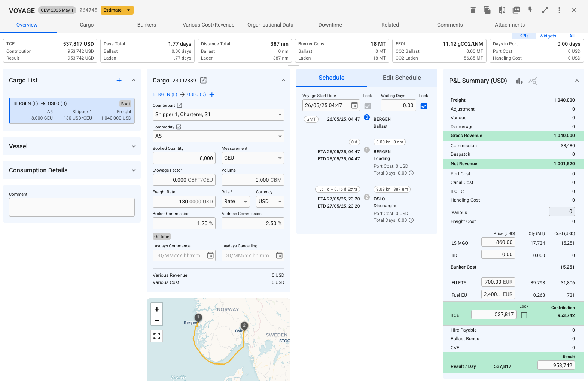Uncheck the Waiting Days lock checkbox
The image size is (588, 381).
pyautogui.click(x=424, y=106)
